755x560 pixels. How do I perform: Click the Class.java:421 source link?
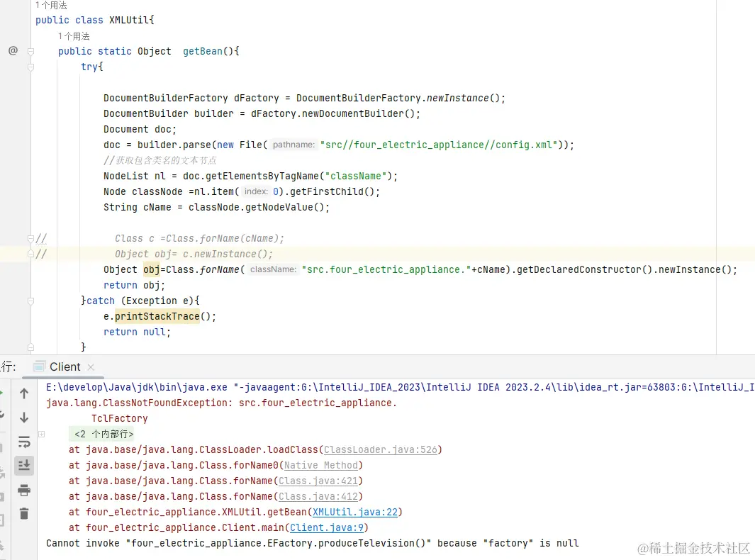click(x=318, y=481)
